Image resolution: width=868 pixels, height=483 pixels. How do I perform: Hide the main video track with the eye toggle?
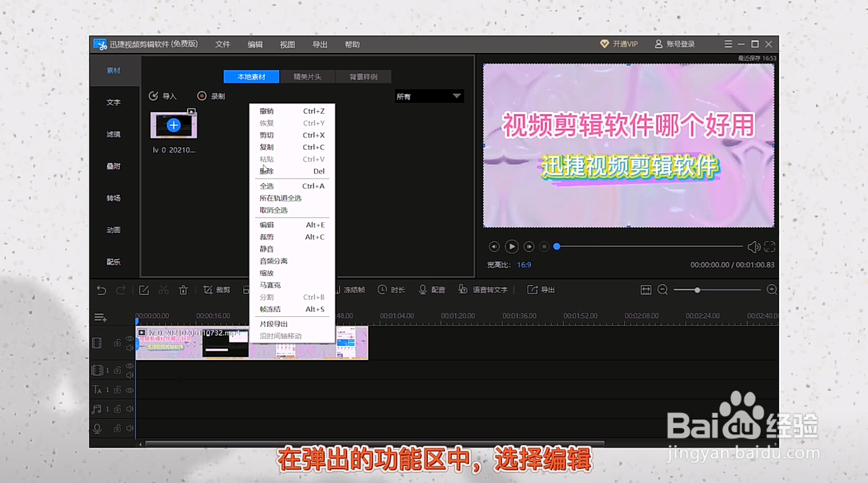pos(130,340)
